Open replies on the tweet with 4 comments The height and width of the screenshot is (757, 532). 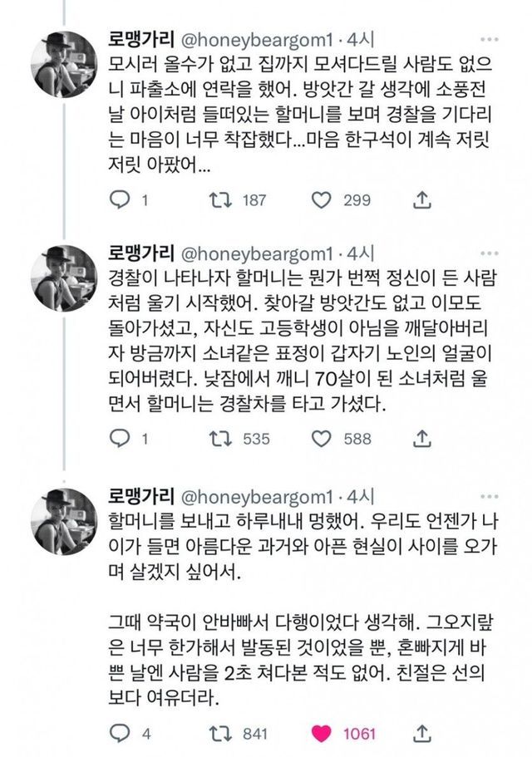click(121, 734)
